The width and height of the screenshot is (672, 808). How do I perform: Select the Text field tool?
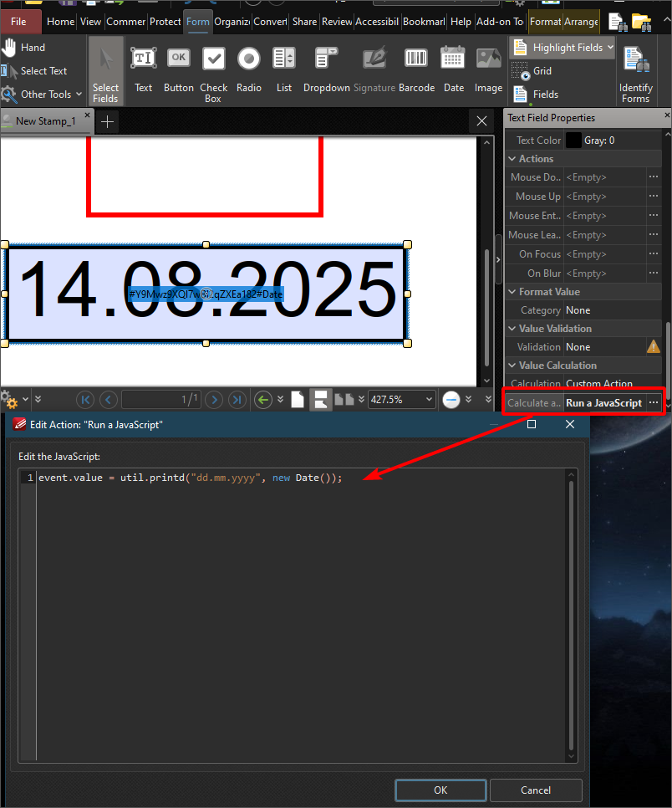(x=143, y=69)
